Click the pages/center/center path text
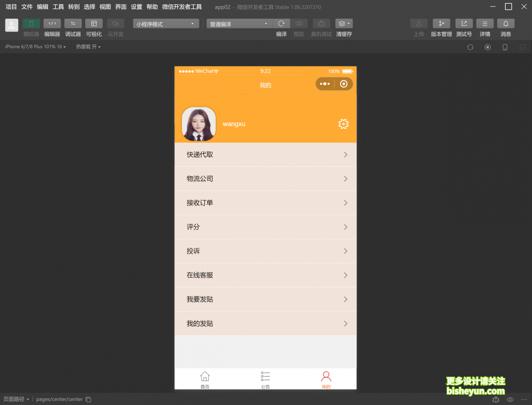The height and width of the screenshot is (405, 532). coord(59,399)
